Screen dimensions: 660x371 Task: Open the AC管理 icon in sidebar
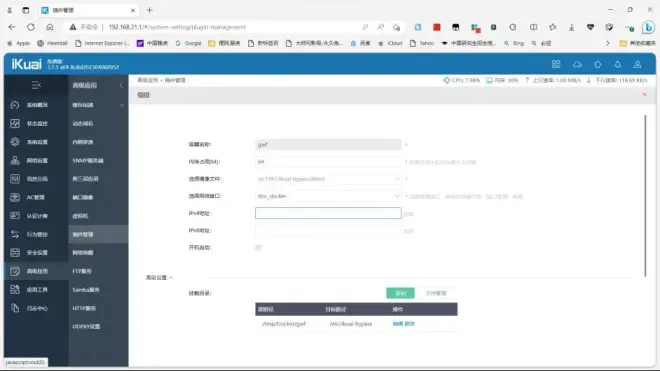(x=15, y=197)
